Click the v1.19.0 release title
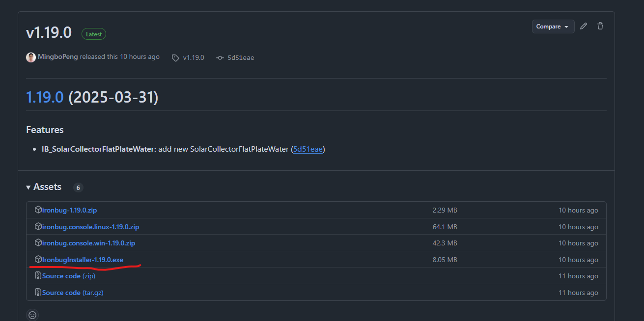644x321 pixels. click(x=49, y=33)
